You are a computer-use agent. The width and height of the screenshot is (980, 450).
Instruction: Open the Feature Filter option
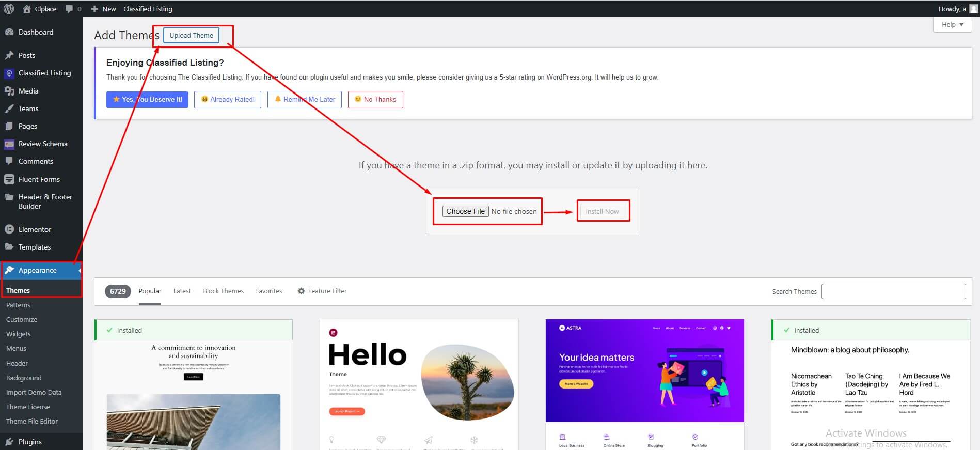coord(322,291)
